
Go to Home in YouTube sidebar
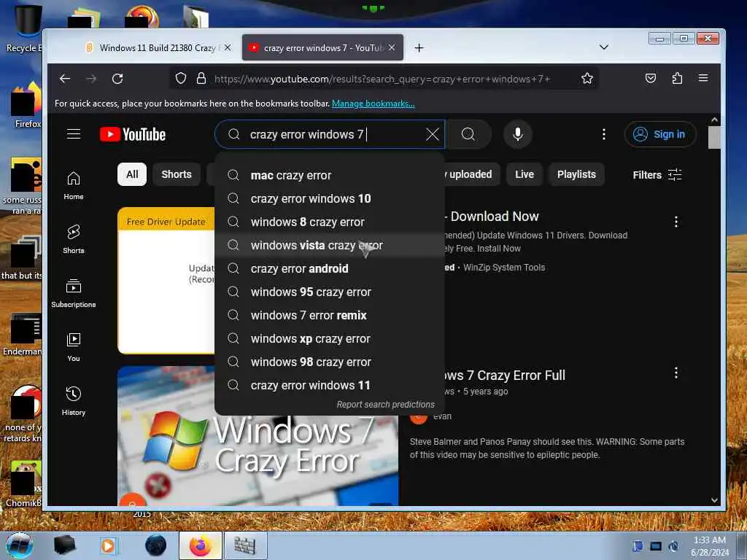click(74, 185)
